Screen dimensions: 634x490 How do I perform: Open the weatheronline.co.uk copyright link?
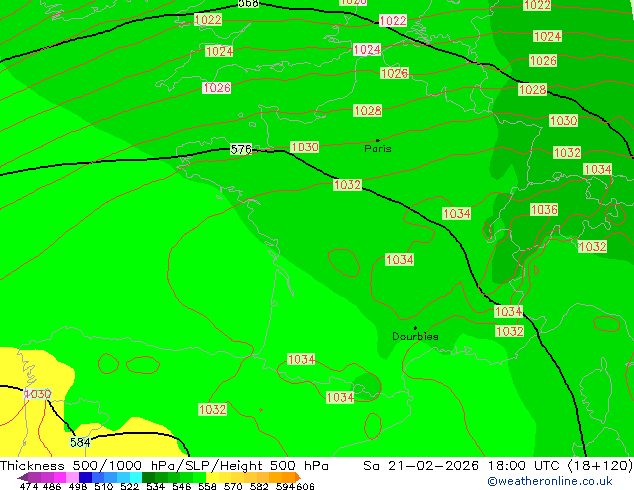click(550, 481)
